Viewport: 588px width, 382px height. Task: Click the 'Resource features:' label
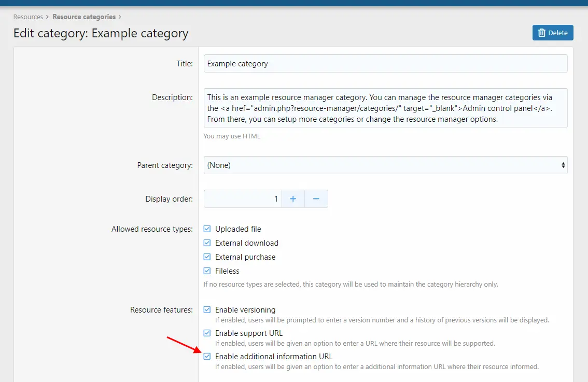coord(161,310)
